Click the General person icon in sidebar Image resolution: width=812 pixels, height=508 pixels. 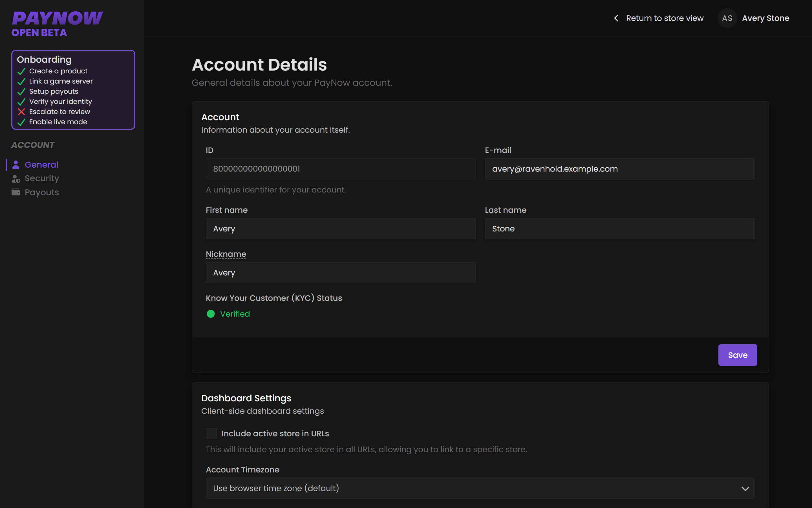pos(16,165)
